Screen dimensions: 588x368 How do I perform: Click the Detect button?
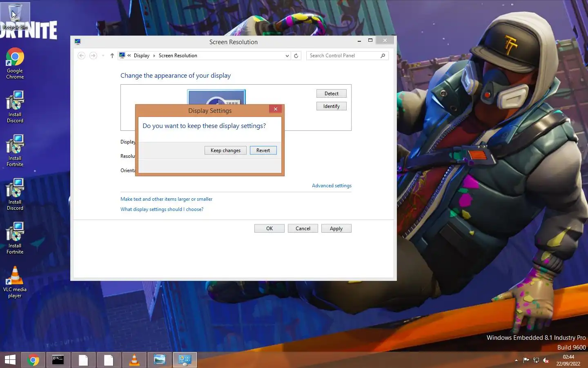[x=331, y=94]
